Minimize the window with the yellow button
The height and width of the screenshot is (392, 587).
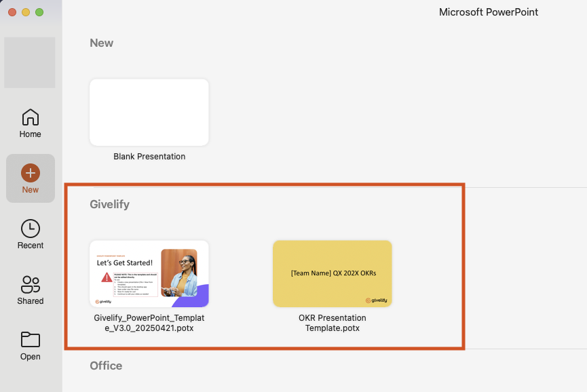pos(26,12)
